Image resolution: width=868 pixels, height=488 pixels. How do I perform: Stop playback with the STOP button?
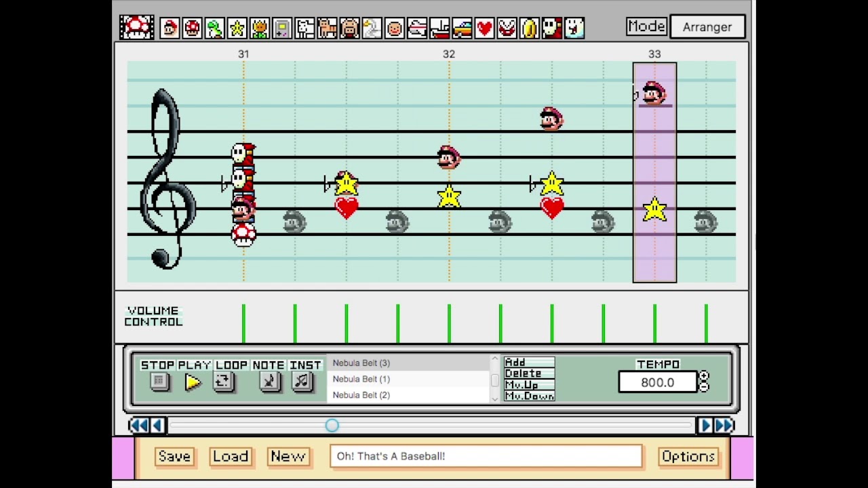point(159,382)
